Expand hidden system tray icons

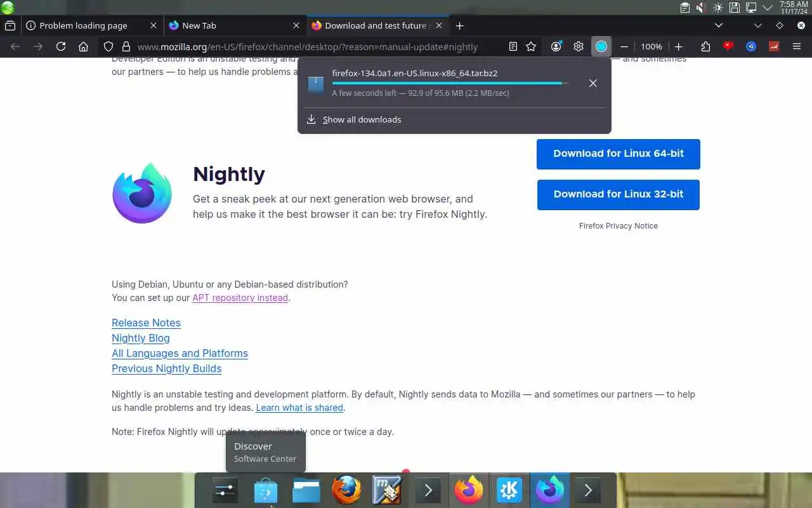point(767,8)
